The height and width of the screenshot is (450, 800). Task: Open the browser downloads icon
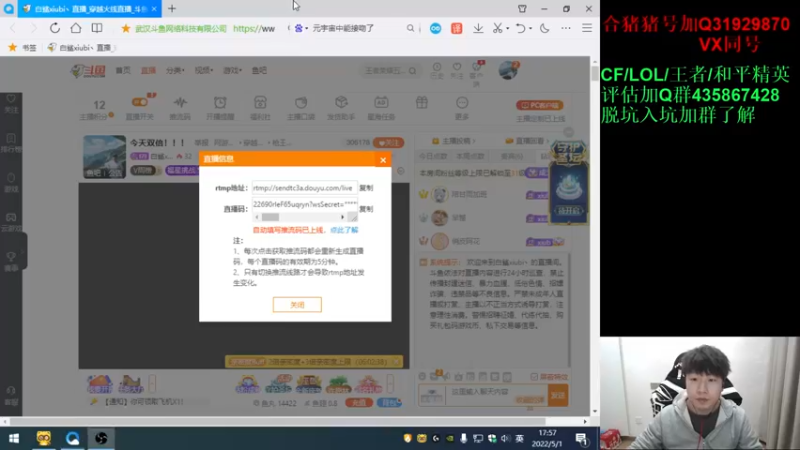coord(478,29)
